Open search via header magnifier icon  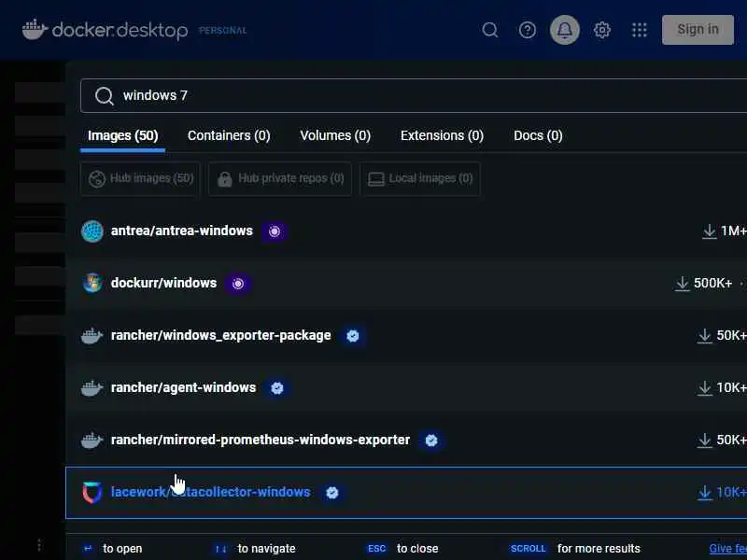click(489, 30)
